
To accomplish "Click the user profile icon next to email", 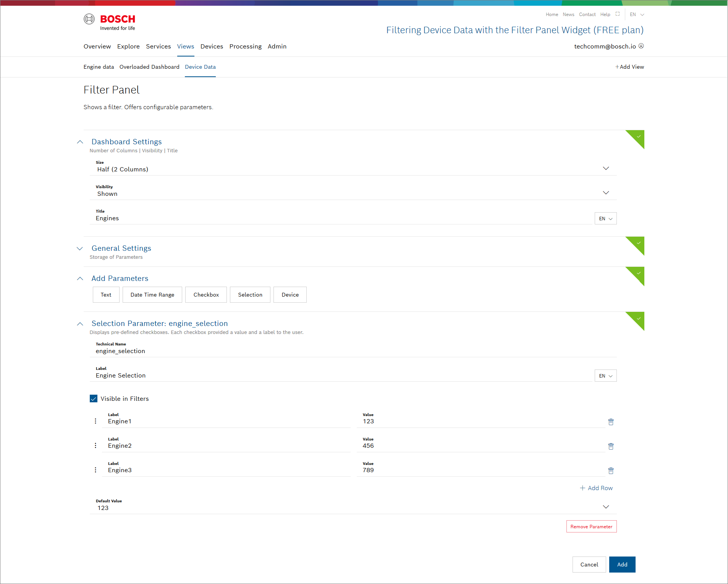I will tap(641, 46).
